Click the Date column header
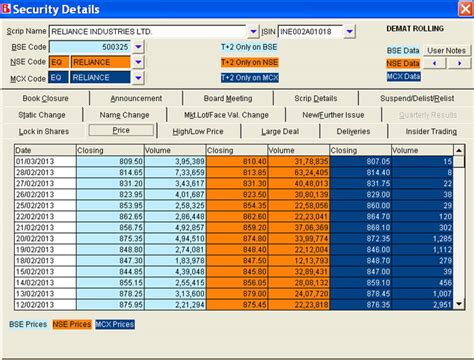Screen dimensions: 474x360 point(45,150)
